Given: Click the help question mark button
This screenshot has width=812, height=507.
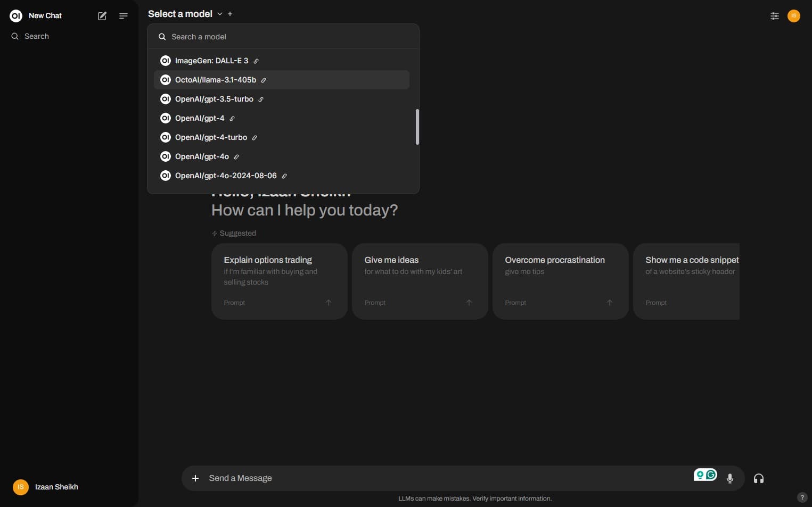Looking at the screenshot, I should pos(802,497).
